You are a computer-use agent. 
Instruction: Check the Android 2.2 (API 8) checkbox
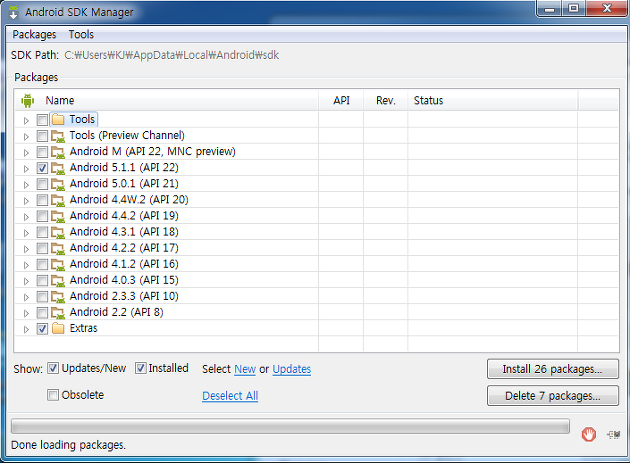(42, 313)
